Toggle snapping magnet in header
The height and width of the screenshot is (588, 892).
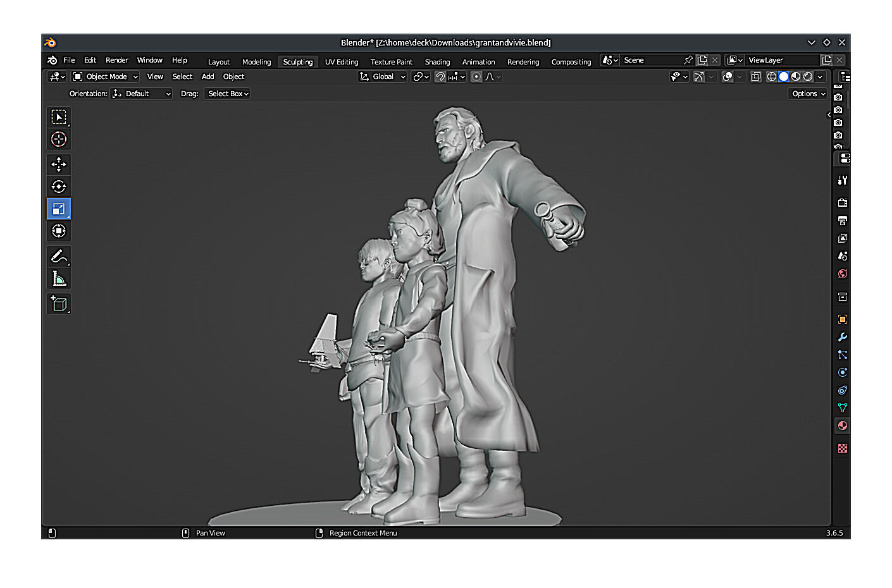[440, 77]
